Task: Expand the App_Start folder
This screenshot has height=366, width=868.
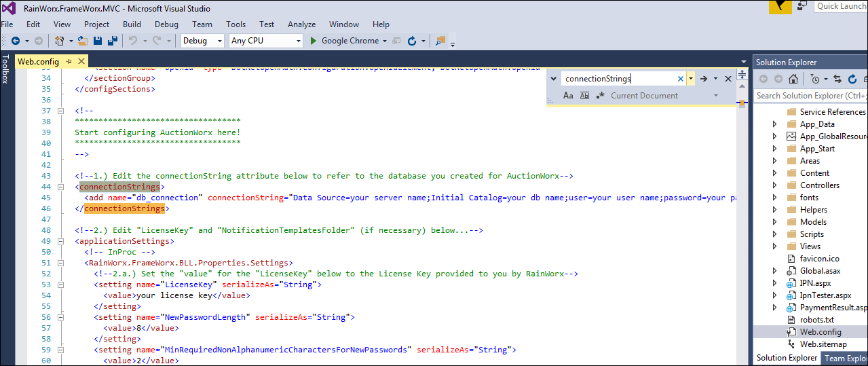Action: 775,149
